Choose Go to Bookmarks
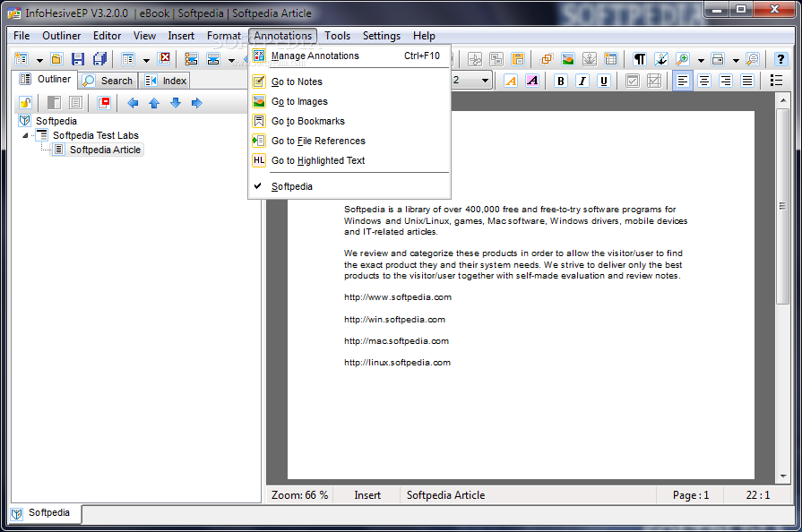802x532 pixels. [349, 121]
